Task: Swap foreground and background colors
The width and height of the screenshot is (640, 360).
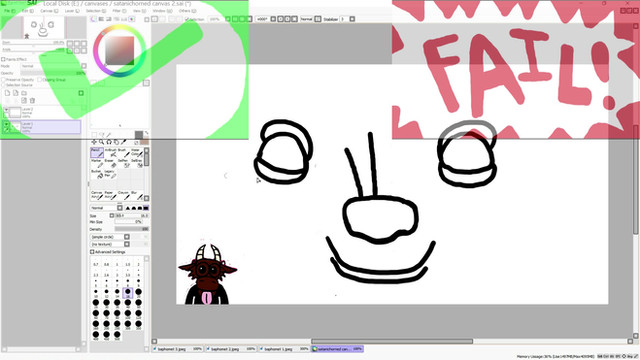Action: (146, 133)
